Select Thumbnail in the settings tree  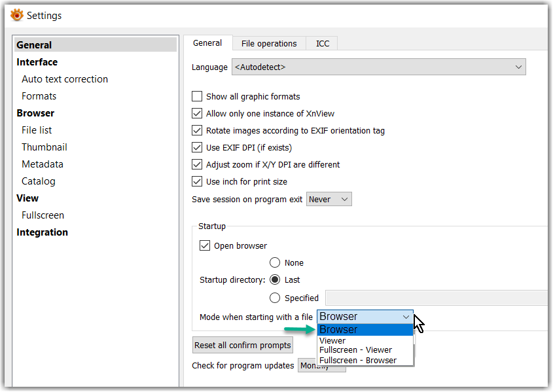click(45, 147)
